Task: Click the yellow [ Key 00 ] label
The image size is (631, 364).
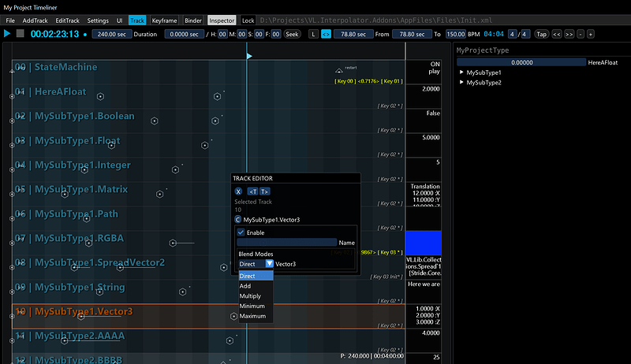Action: coord(345,81)
